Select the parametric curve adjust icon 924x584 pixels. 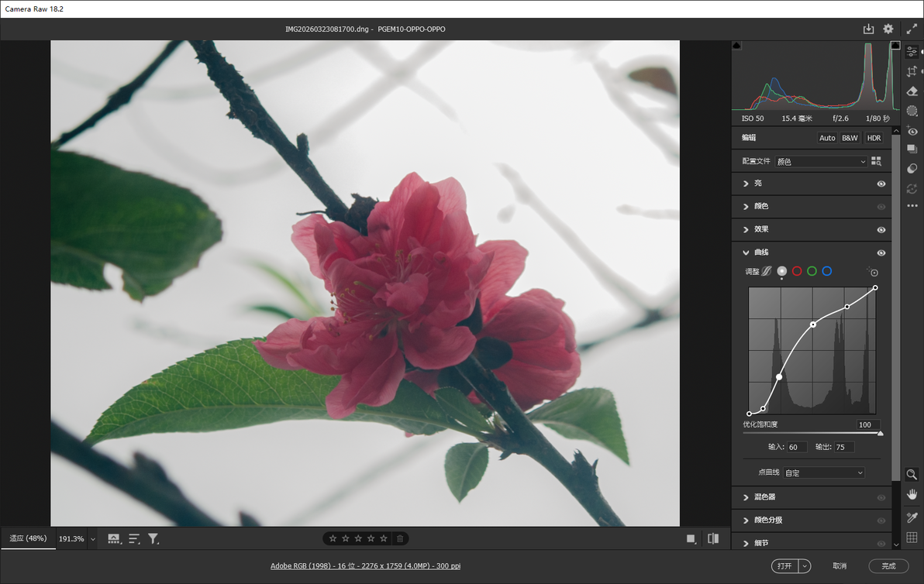[766, 271]
